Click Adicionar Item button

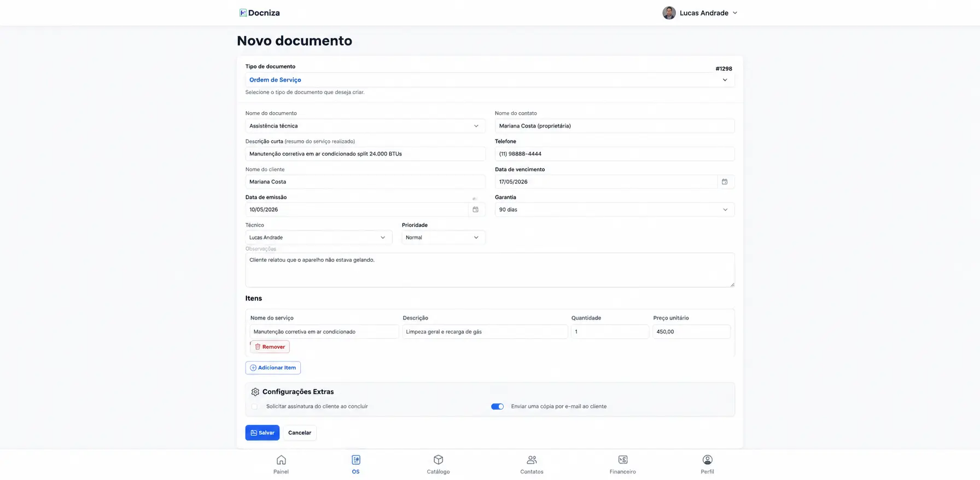[x=273, y=368]
